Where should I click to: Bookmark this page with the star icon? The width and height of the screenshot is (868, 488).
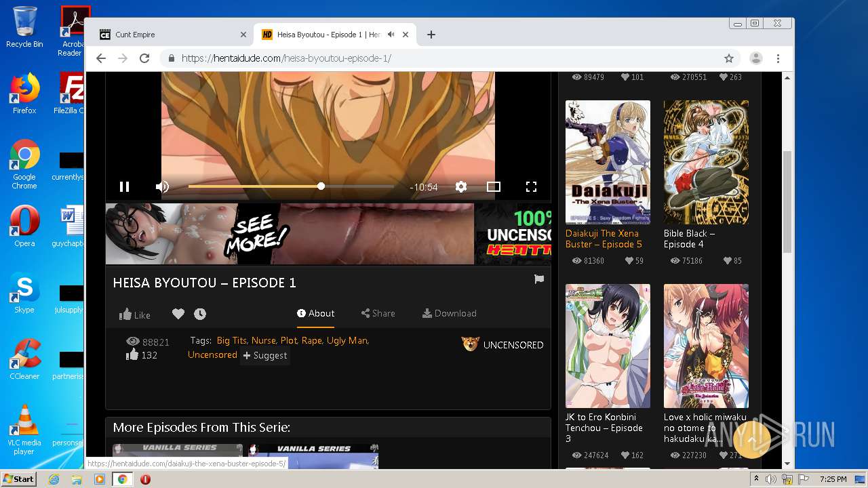click(x=729, y=58)
